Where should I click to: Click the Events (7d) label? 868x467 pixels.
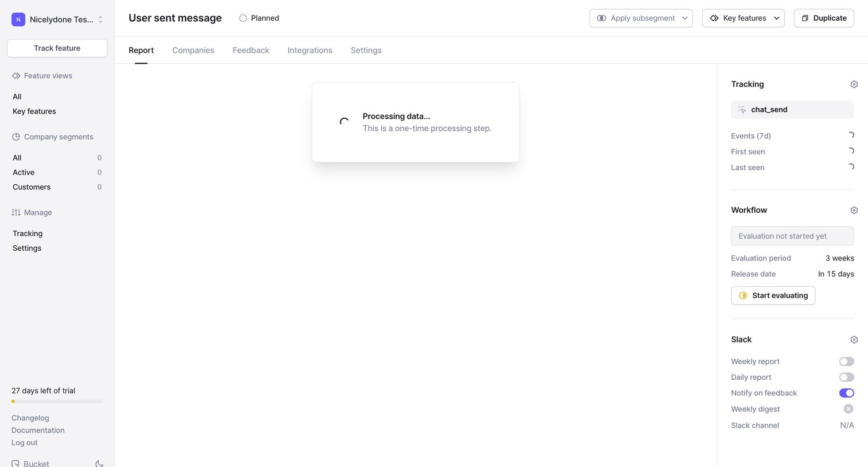751,136
